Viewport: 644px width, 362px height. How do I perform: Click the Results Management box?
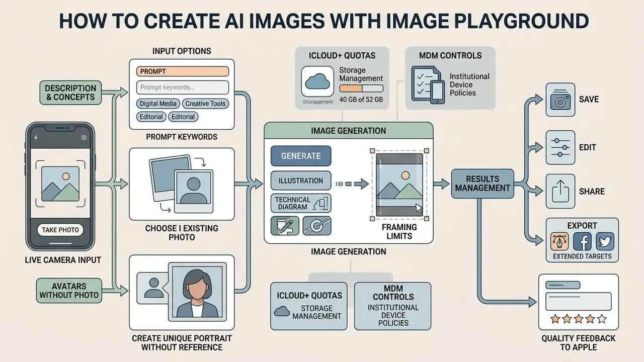(x=482, y=184)
